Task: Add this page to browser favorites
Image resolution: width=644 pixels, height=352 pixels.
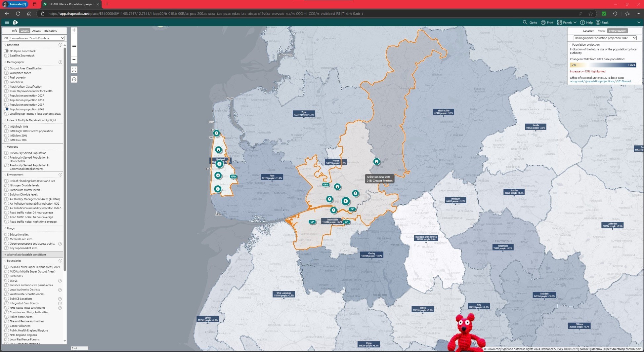Action: coord(590,14)
